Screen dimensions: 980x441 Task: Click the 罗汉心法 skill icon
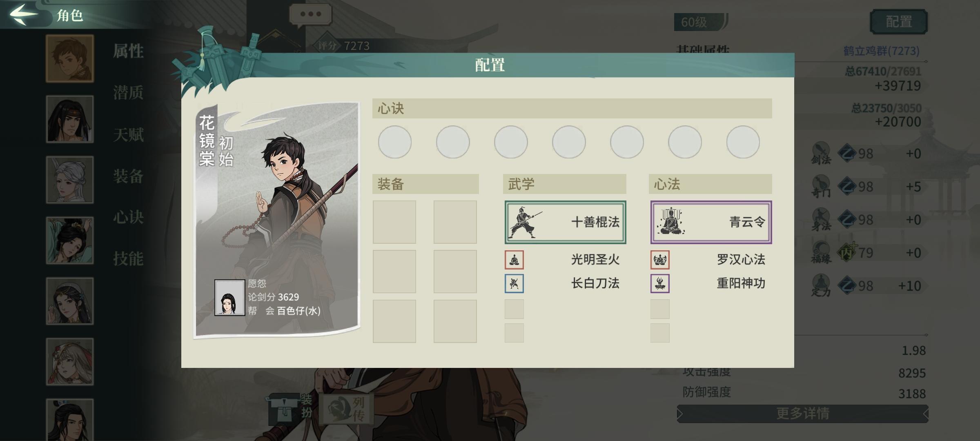click(x=660, y=260)
